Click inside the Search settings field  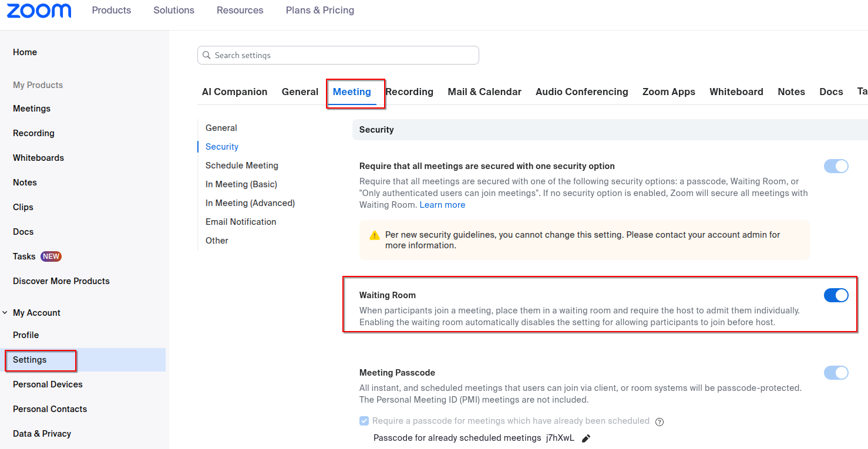(338, 55)
